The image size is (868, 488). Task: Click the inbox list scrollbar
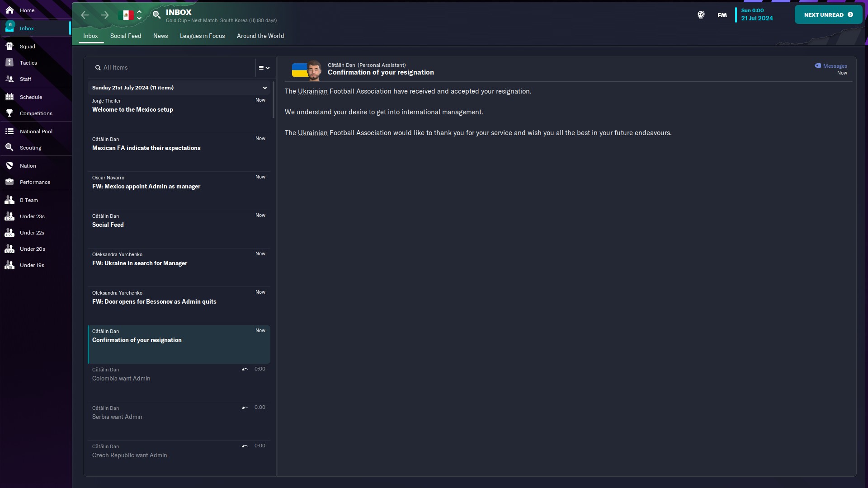click(274, 100)
